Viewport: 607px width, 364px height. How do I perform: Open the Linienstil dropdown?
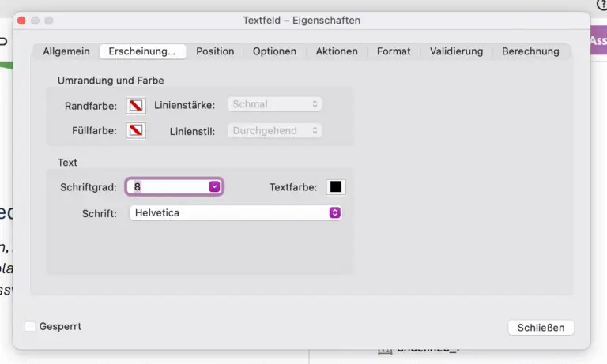274,130
